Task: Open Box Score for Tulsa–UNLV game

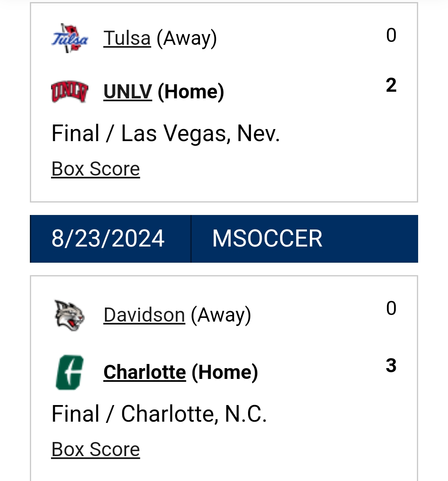Action: [x=95, y=169]
